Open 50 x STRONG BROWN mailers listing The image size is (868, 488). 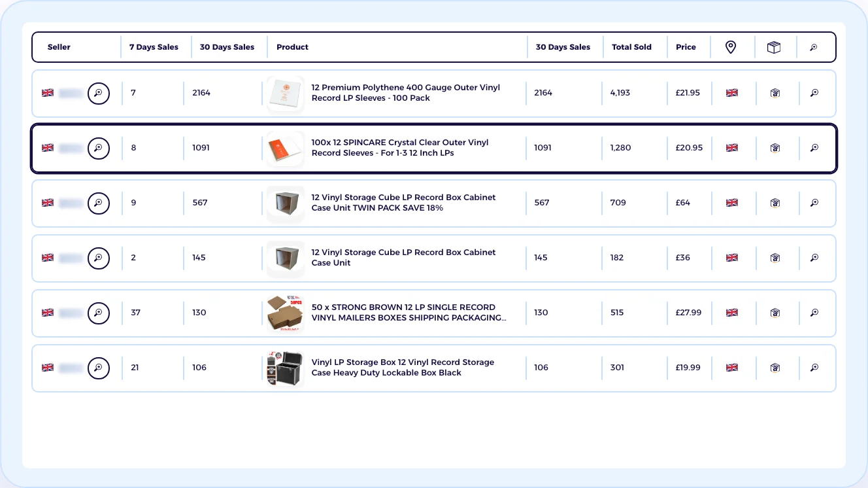409,313
